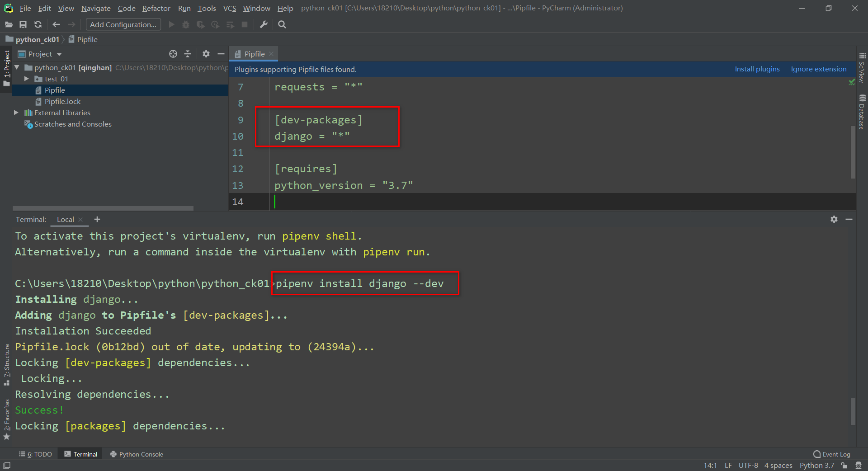Navigate back with left arrow icon
This screenshot has height=471, width=868.
(x=56, y=24)
